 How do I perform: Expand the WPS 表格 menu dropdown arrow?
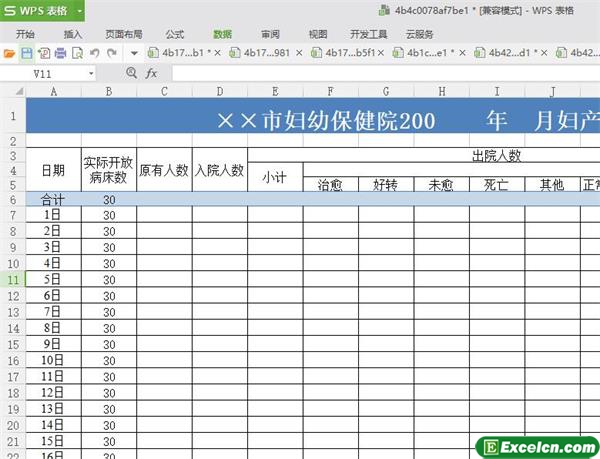tap(80, 11)
